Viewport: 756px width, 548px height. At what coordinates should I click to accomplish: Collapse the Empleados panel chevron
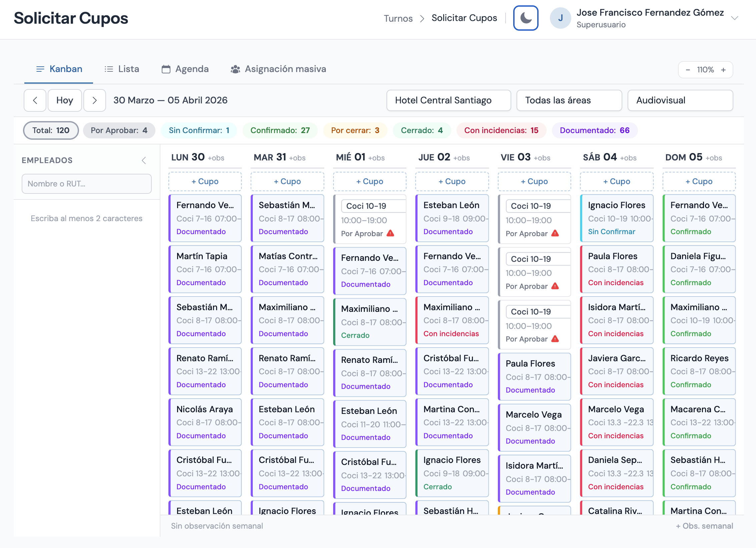[x=144, y=160]
